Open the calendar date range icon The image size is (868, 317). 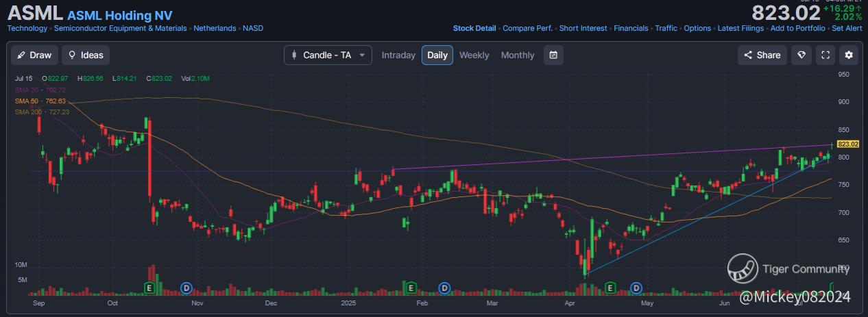(553, 55)
